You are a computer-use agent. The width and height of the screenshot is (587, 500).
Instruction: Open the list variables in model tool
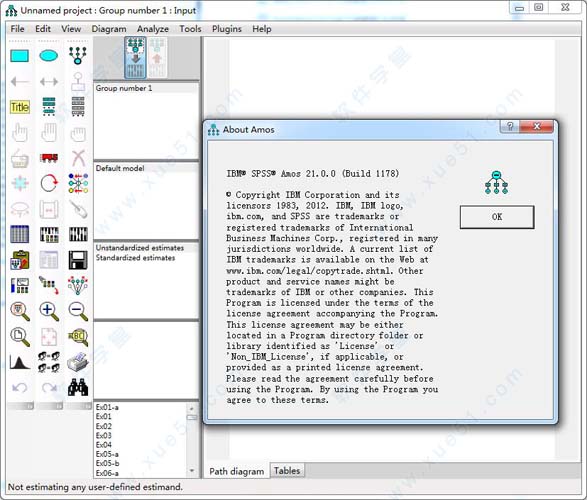tap(49, 106)
